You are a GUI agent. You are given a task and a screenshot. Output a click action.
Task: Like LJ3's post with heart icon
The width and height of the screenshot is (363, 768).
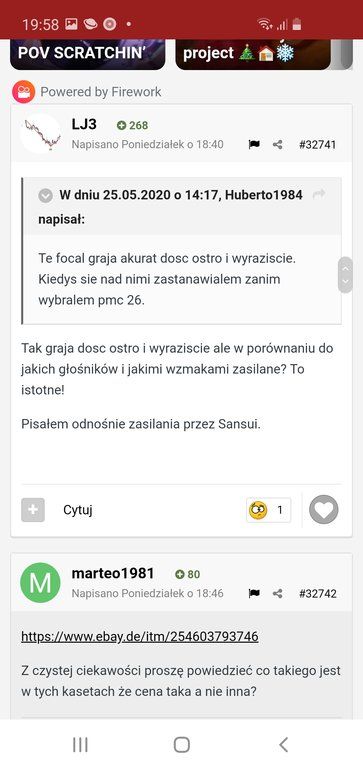[323, 510]
